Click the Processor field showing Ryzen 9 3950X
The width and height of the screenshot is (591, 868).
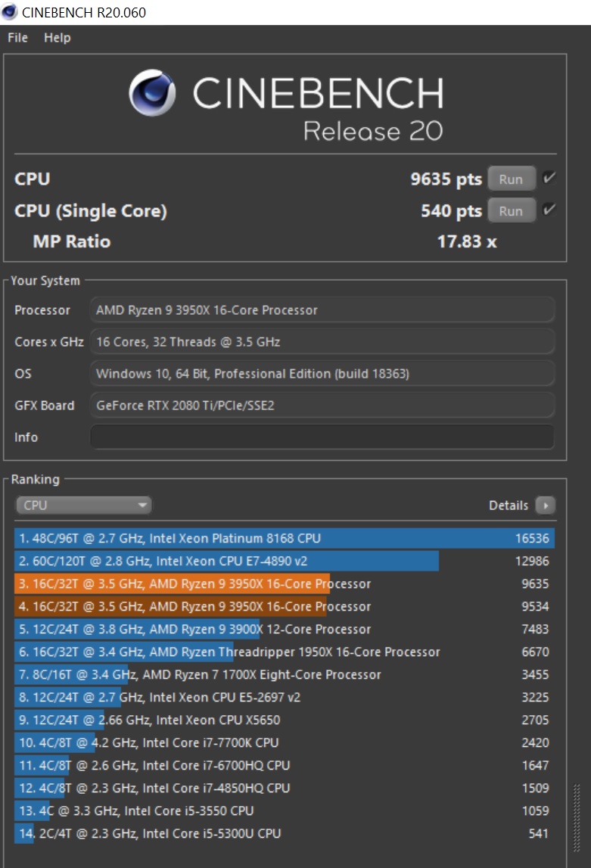tap(322, 310)
